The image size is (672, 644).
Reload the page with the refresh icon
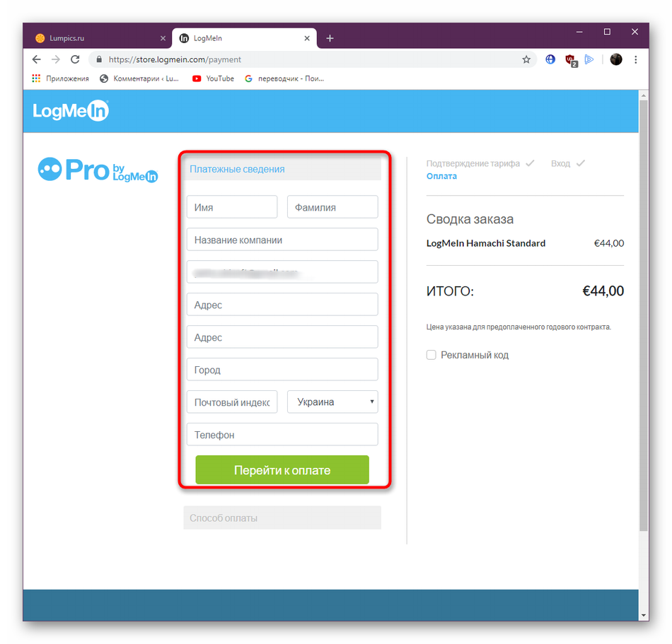click(75, 59)
